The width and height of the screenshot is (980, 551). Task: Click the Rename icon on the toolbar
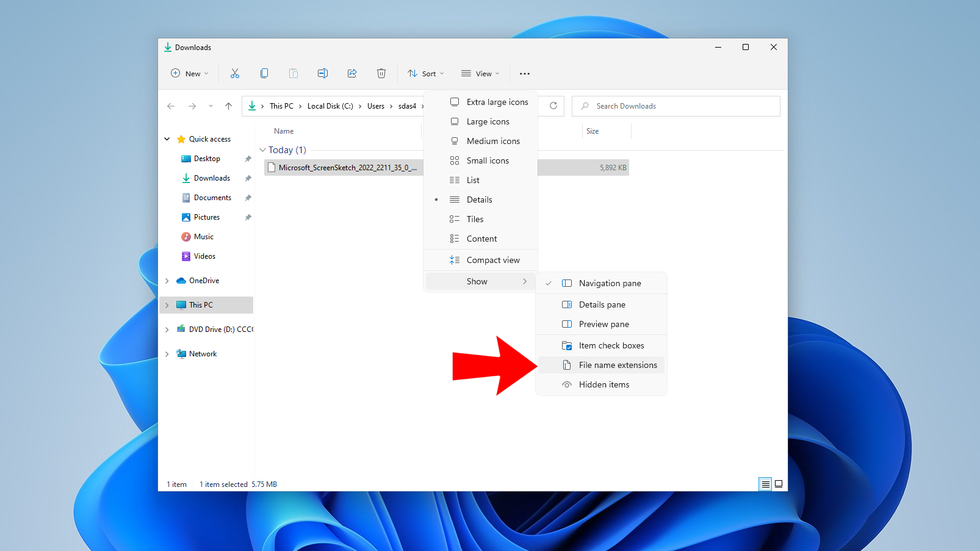(x=323, y=73)
